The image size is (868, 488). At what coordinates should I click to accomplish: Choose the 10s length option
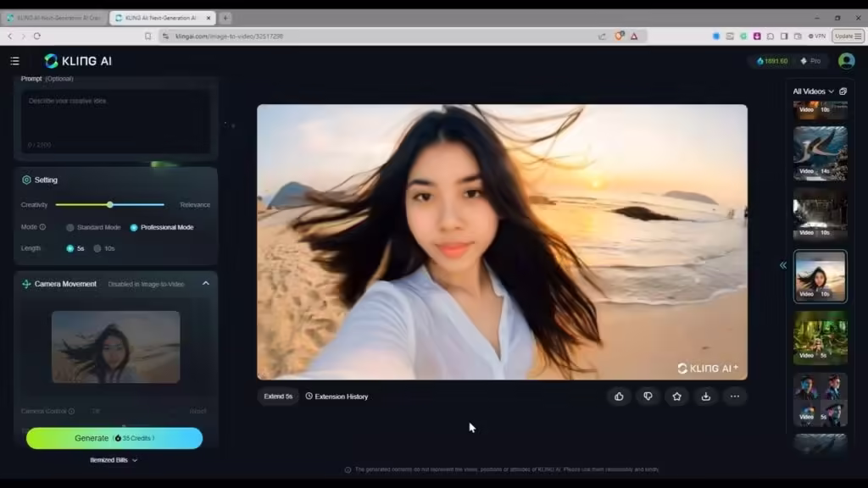[97, 248]
